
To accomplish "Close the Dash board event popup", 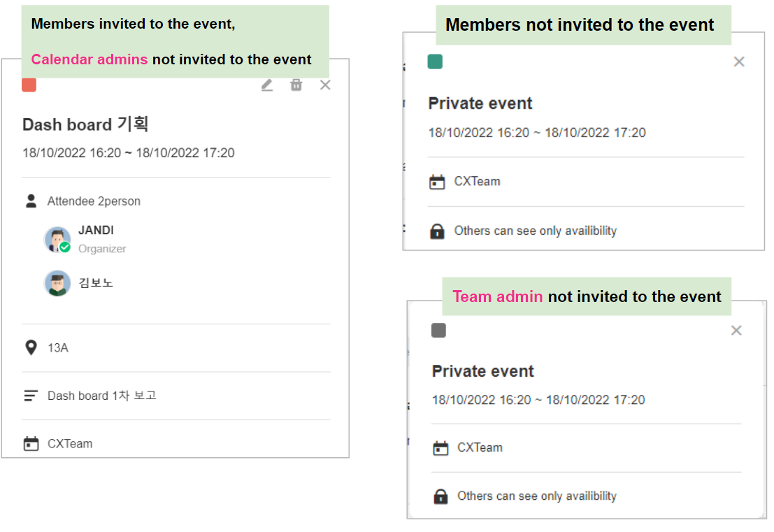I will (325, 85).
